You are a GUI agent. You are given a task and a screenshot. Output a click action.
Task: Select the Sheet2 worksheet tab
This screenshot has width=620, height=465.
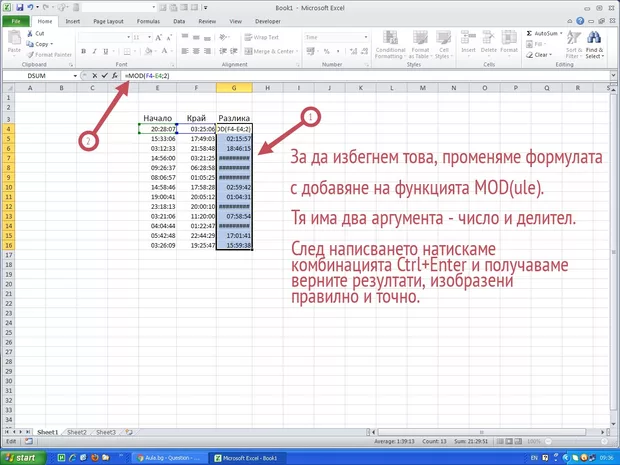[x=77, y=432]
